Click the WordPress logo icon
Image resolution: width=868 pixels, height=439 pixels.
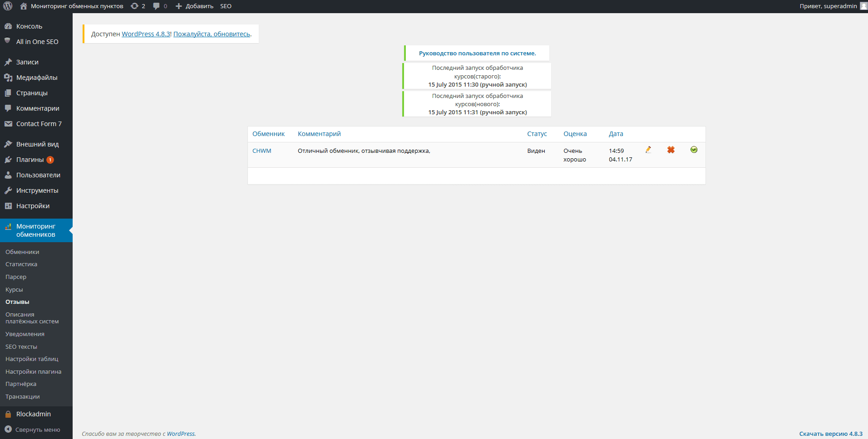click(x=8, y=6)
